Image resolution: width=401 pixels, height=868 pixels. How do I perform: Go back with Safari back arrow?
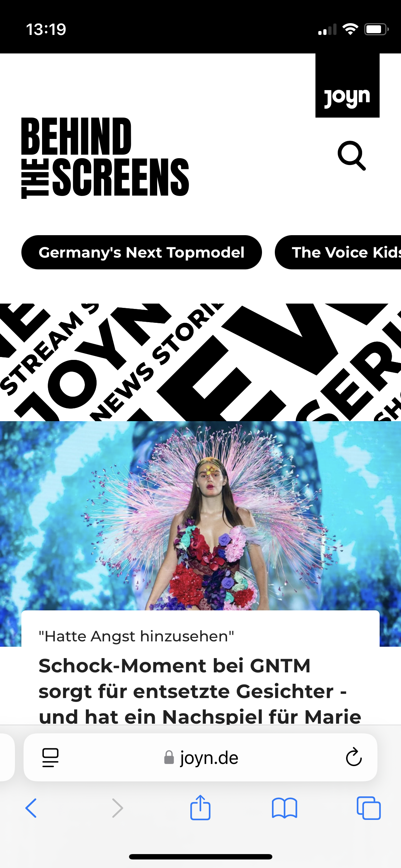[31, 808]
